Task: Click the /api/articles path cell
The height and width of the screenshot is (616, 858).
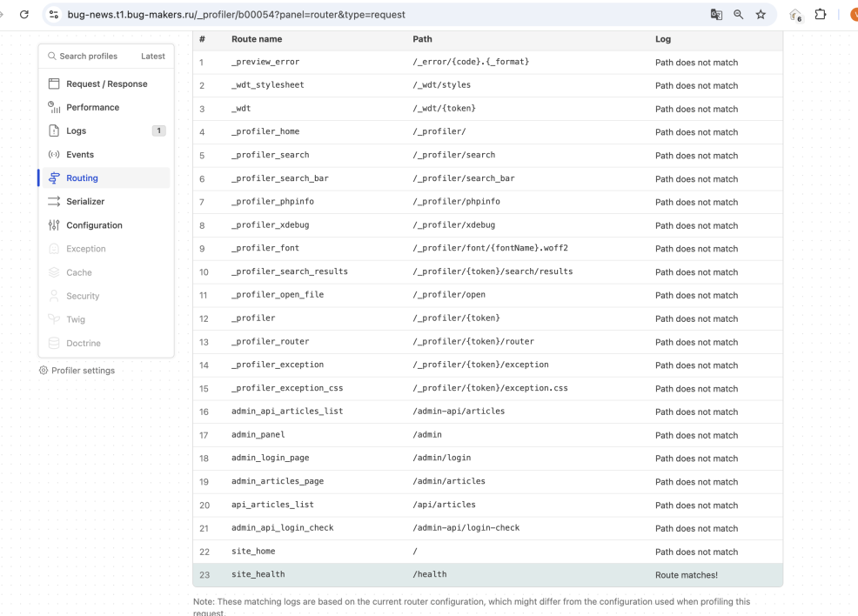Action: (445, 505)
